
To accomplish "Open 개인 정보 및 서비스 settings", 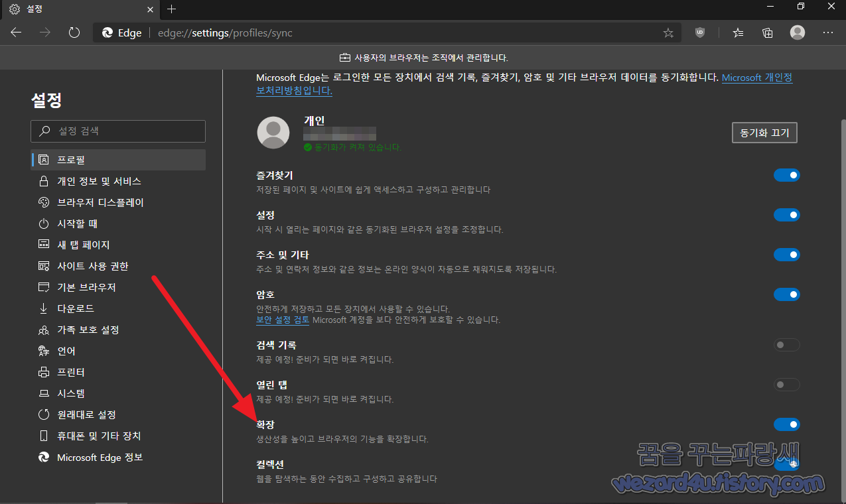I will click(x=118, y=181).
